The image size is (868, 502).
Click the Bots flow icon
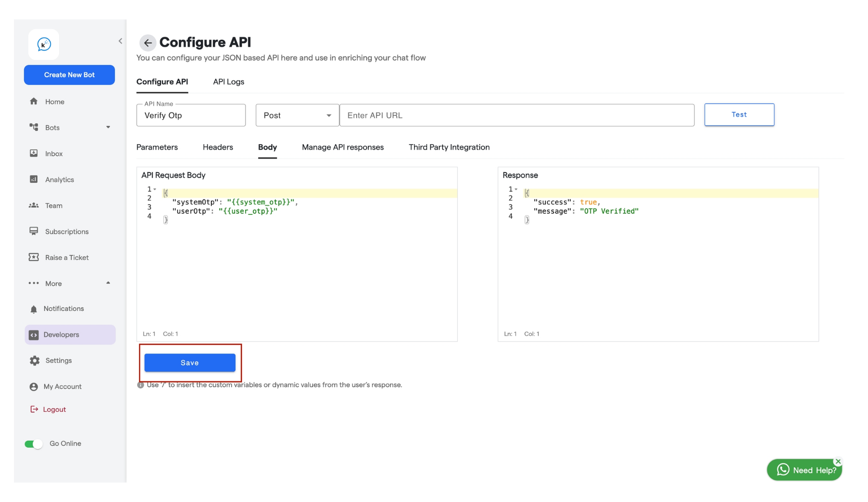point(33,127)
